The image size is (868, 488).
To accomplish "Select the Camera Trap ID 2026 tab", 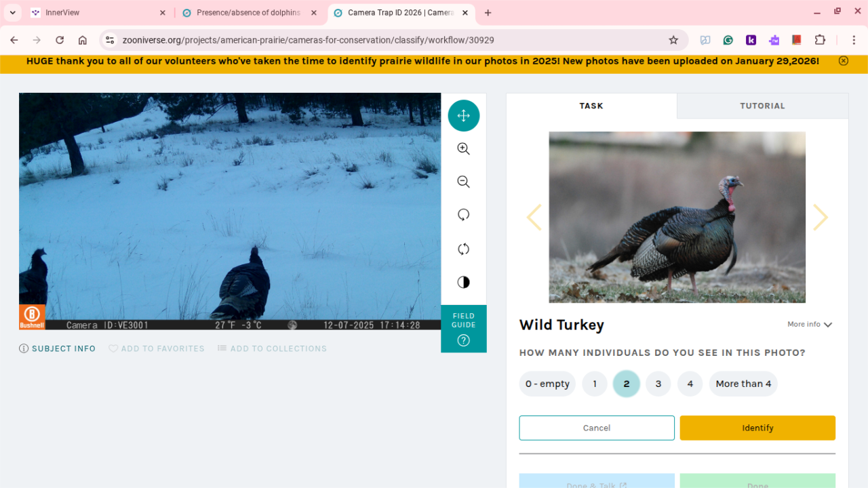I will (401, 13).
